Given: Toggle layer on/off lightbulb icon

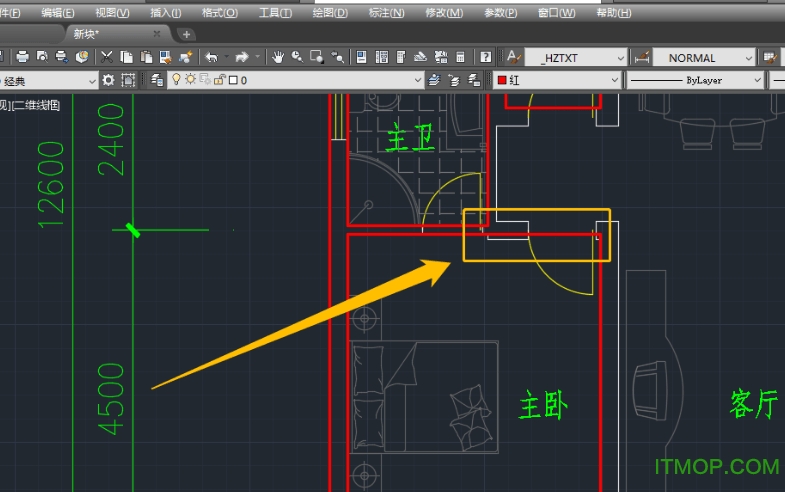Looking at the screenshot, I should point(176,80).
